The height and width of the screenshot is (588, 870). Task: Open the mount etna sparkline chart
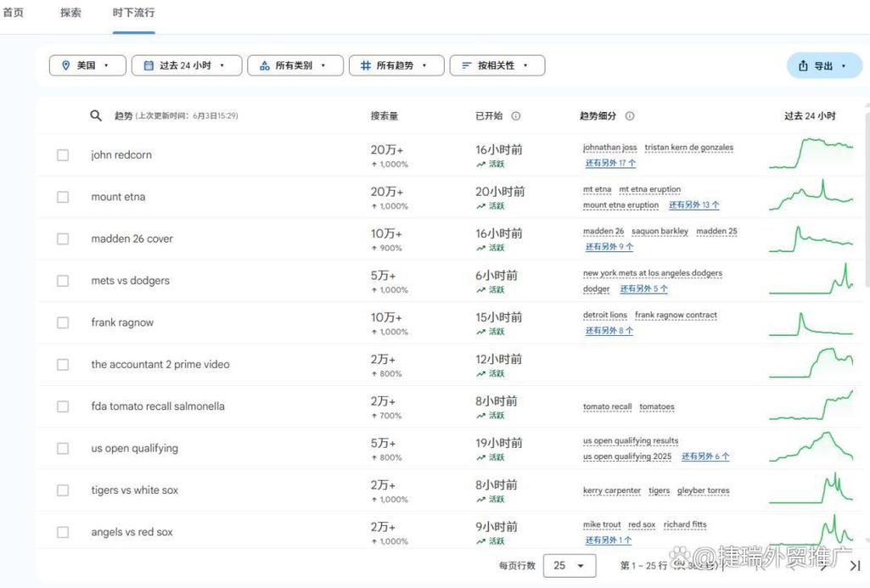coord(811,194)
